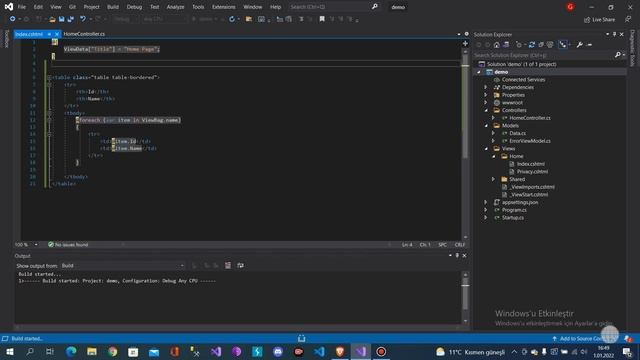
Task: Toggle word wrap in the Output window
Action: (240, 266)
